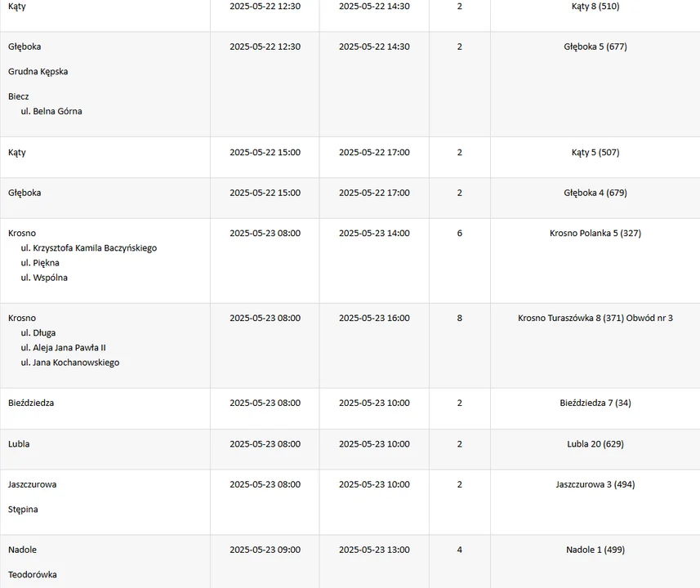This screenshot has width=700, height=588.
Task: Click the Jaszczurowa 3 (494) station text
Action: (x=595, y=484)
